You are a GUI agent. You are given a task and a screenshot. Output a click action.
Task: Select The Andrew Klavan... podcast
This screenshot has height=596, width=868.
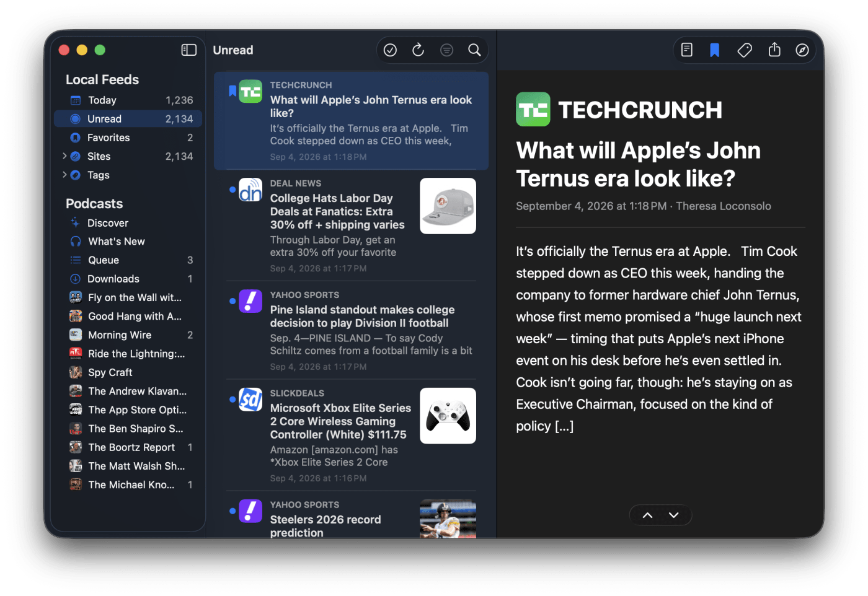point(128,391)
